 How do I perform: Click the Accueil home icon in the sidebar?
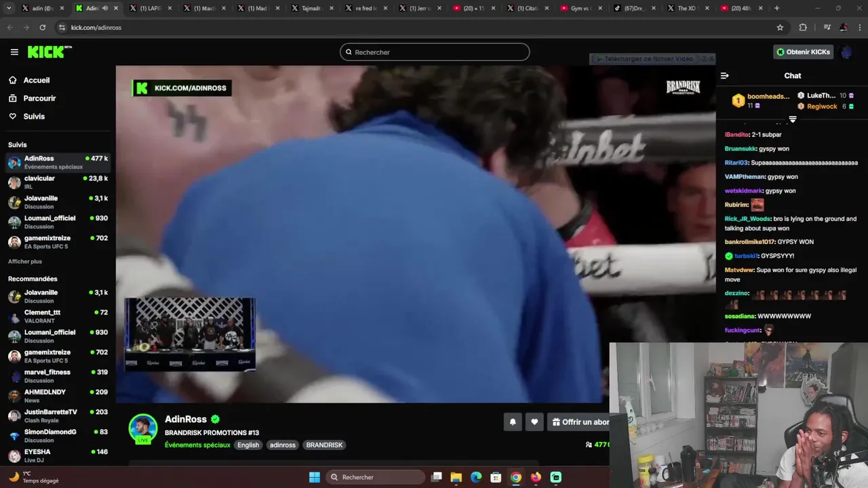[13, 80]
